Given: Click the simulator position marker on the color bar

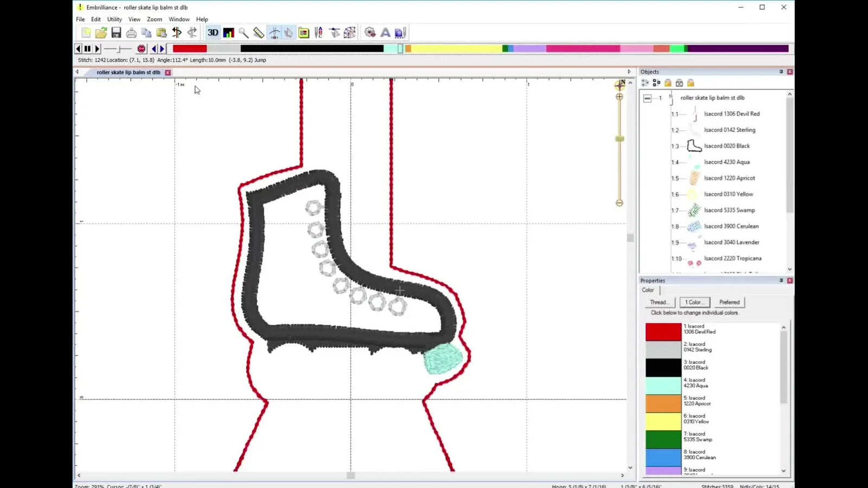Looking at the screenshot, I should [x=400, y=49].
